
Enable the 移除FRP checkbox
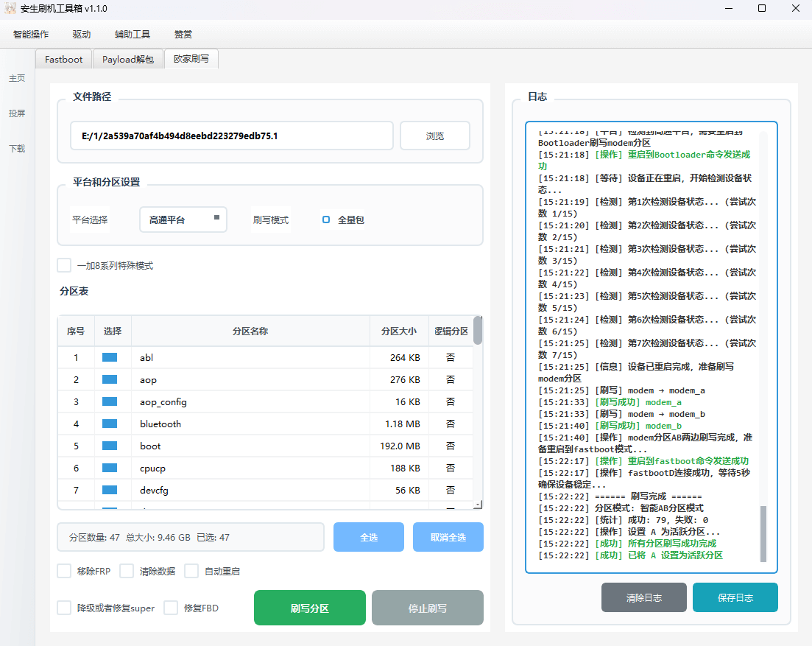[64, 571]
